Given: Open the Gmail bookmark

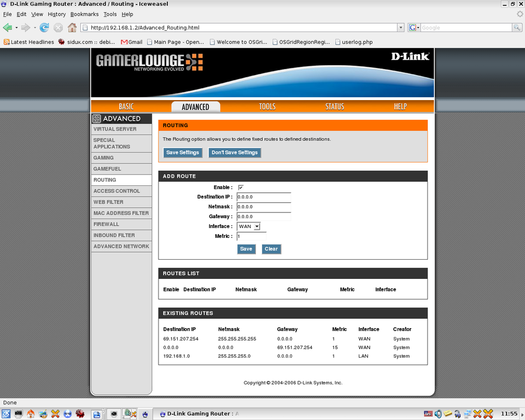Looking at the screenshot, I should [131, 42].
